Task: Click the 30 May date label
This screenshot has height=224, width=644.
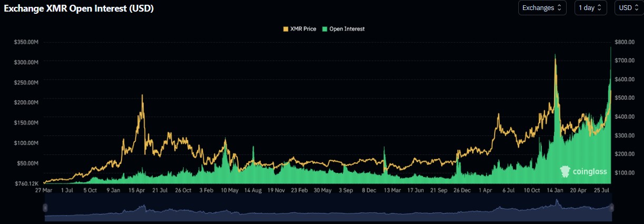Action: (x=323, y=190)
